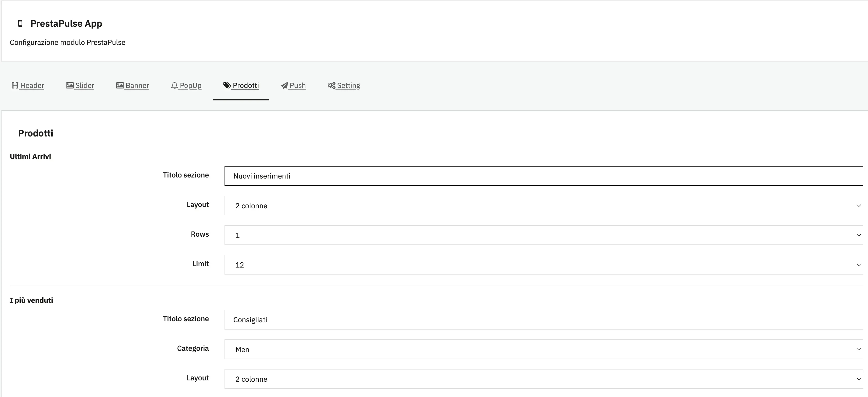Screen dimensions: 868x397
Task: Switch to the Setting tab
Action: (x=348, y=85)
